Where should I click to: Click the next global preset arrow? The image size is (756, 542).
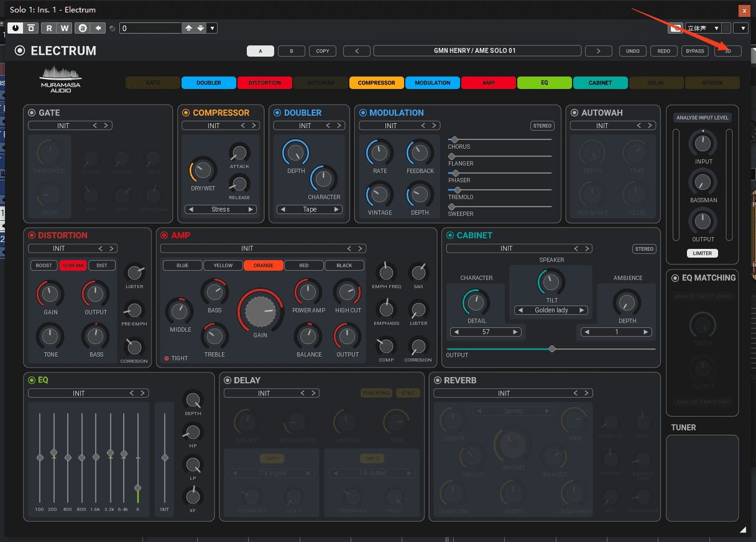[x=598, y=51]
